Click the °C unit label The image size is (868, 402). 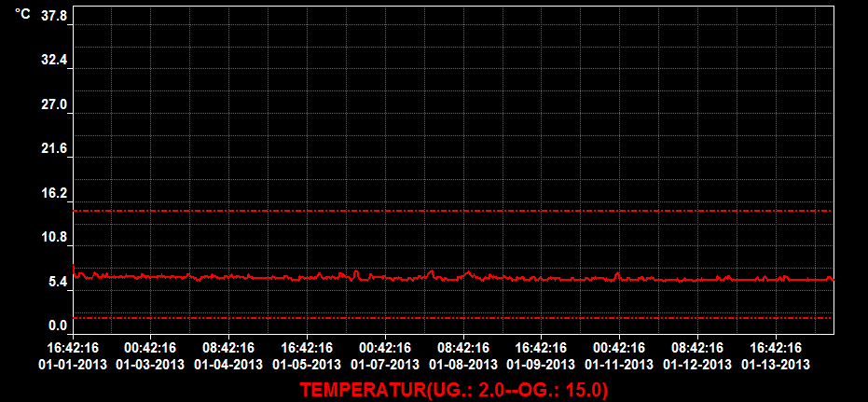click(22, 14)
